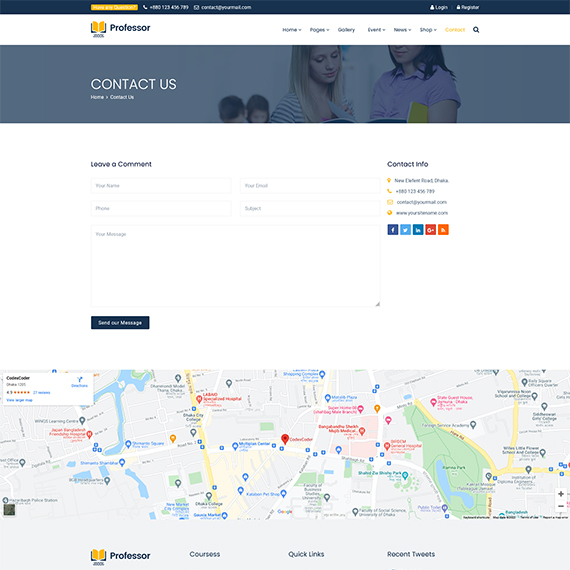Click contact email in top bar
The image size is (570, 570).
point(222,7)
